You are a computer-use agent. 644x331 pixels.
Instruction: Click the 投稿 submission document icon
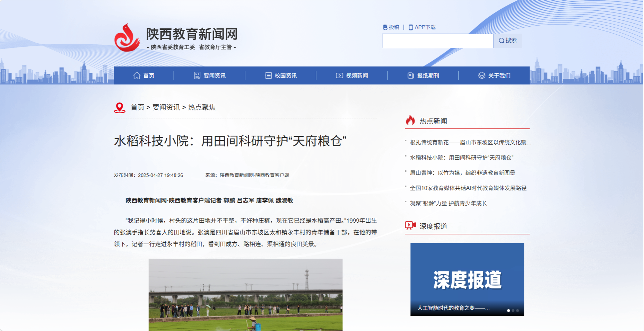coord(385,27)
